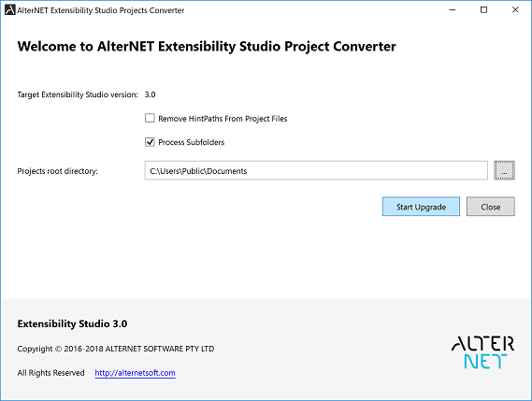Minimize the Projects Converter window
Viewport: 532px width, 401px height.
click(x=453, y=10)
